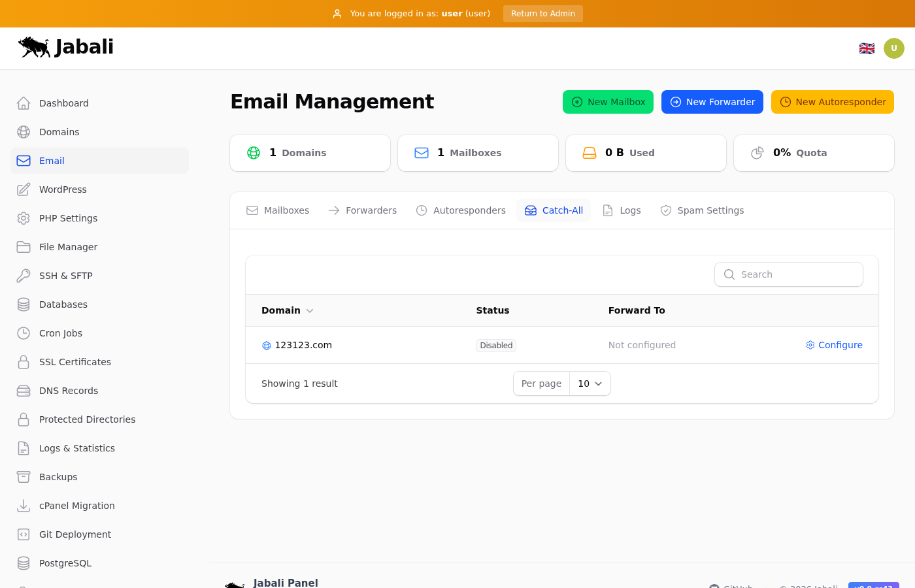
Task: Click the Git Deployment code icon
Action: tap(24, 534)
